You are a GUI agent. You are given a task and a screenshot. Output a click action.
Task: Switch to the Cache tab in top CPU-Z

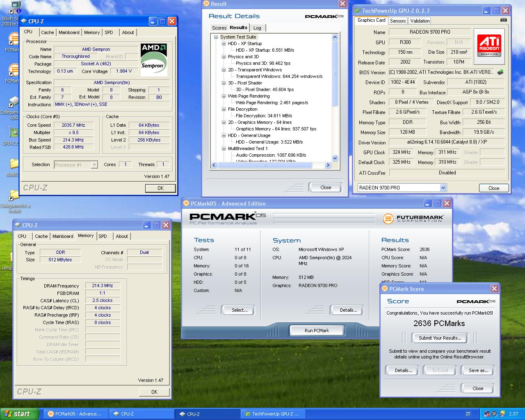point(47,32)
